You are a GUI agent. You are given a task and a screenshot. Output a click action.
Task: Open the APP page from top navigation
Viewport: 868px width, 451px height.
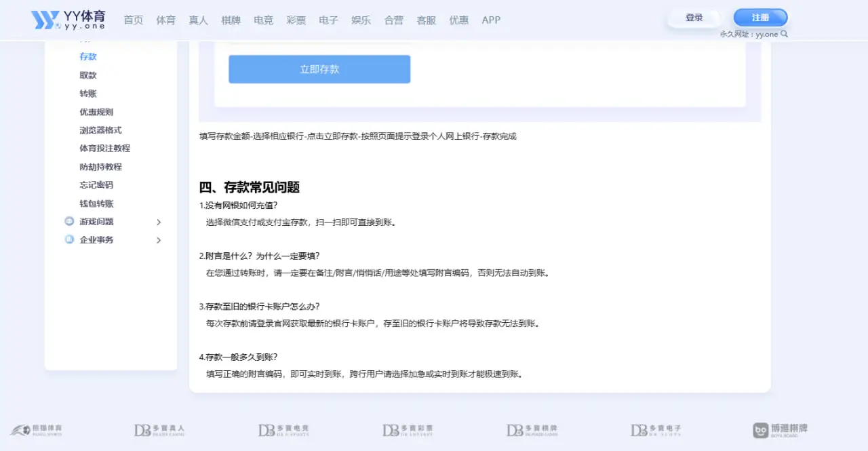tap(490, 20)
